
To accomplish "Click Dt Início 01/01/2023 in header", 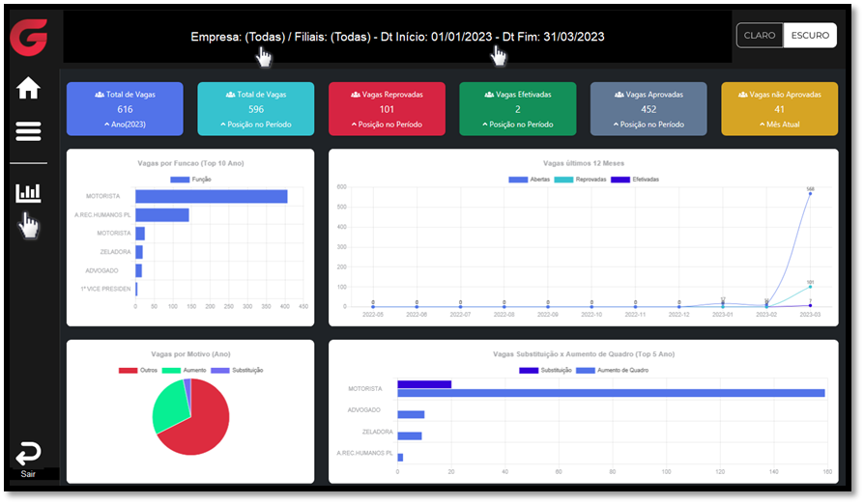I will 436,37.
